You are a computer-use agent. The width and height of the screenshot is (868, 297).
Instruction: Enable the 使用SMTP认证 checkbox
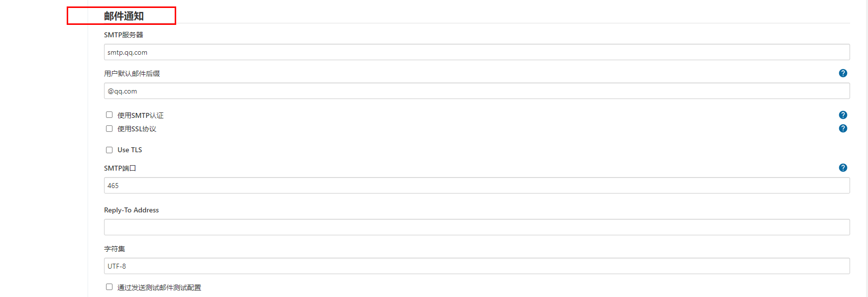pyautogui.click(x=109, y=115)
